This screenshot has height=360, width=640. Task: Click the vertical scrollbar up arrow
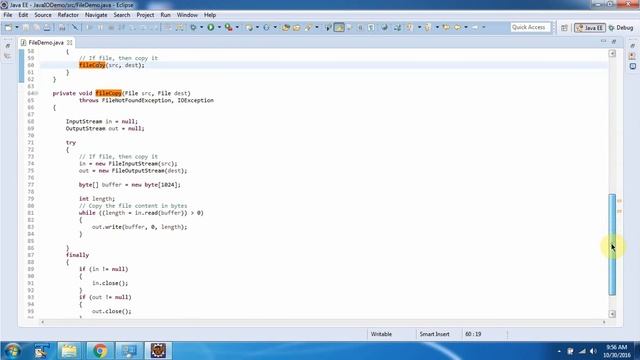[612, 53]
